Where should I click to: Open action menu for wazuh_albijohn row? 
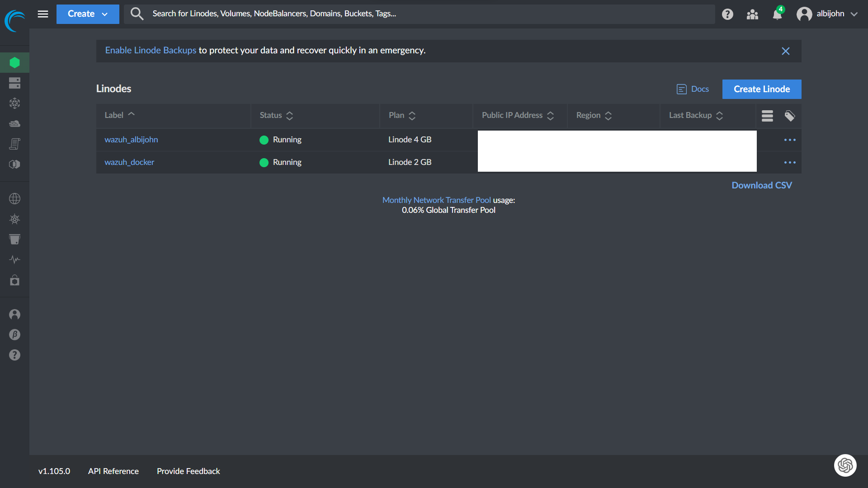click(x=790, y=140)
